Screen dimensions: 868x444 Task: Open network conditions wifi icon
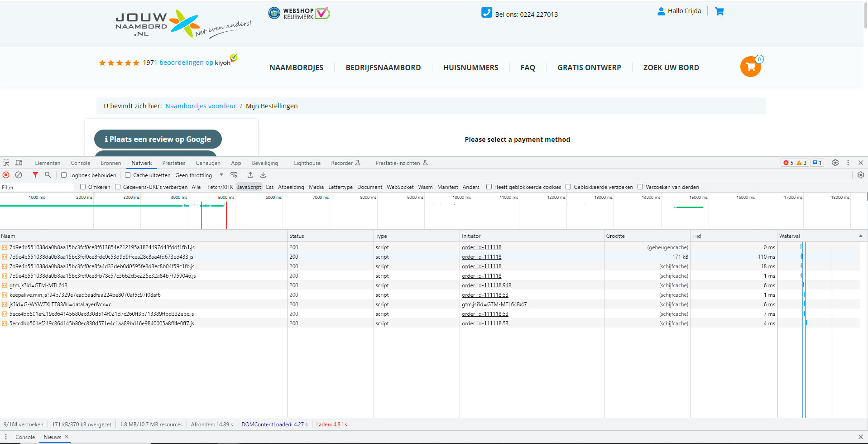coord(234,175)
